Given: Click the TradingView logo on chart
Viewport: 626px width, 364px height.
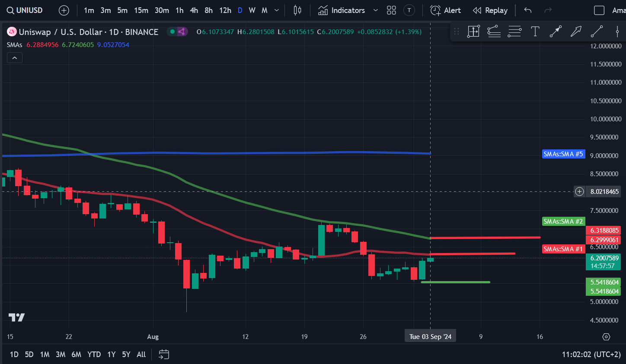Looking at the screenshot, I should (16, 317).
